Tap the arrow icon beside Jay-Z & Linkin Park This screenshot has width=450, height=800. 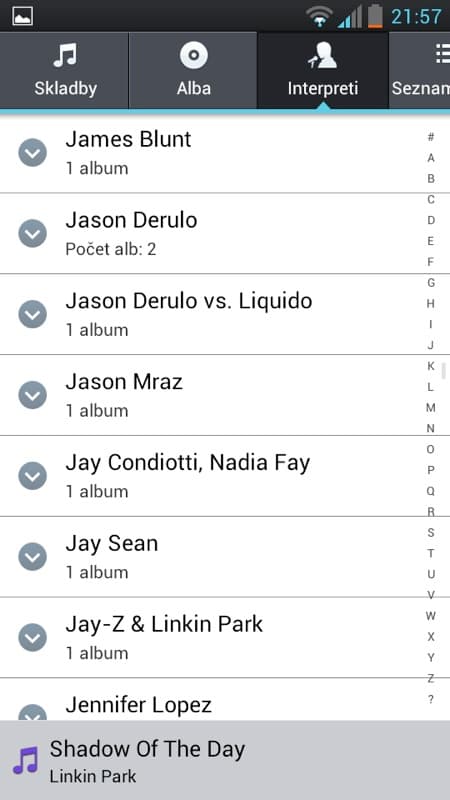click(33, 637)
